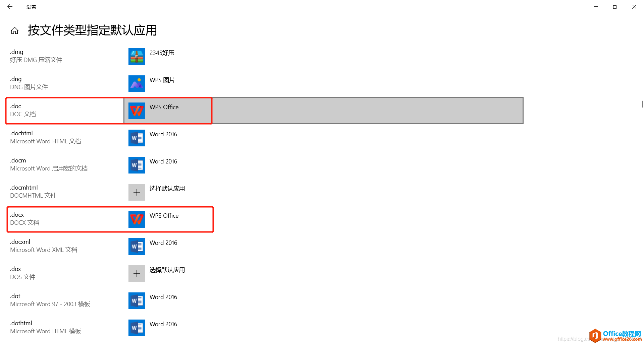Click the WPS Office icon for .doc
Screen dimensions: 644x345
pyautogui.click(x=137, y=111)
